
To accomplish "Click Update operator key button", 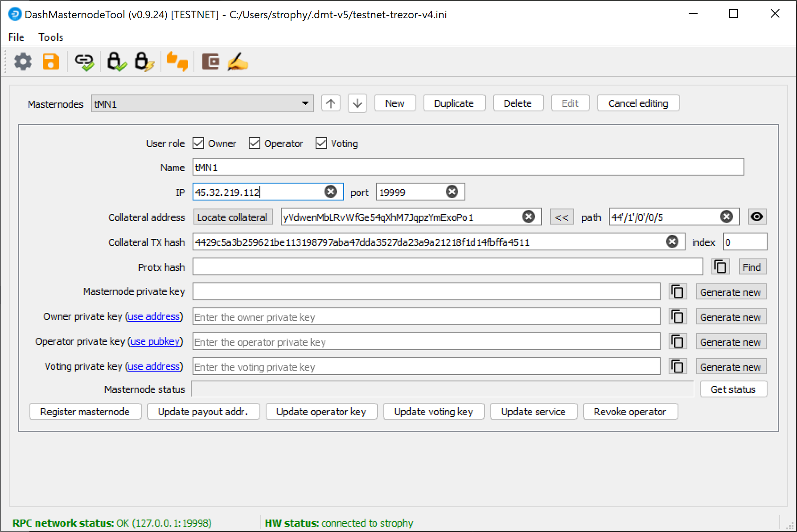I will 321,411.
